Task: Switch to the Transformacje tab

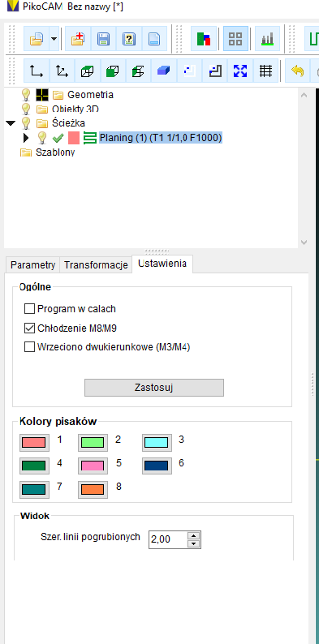Action: [97, 265]
